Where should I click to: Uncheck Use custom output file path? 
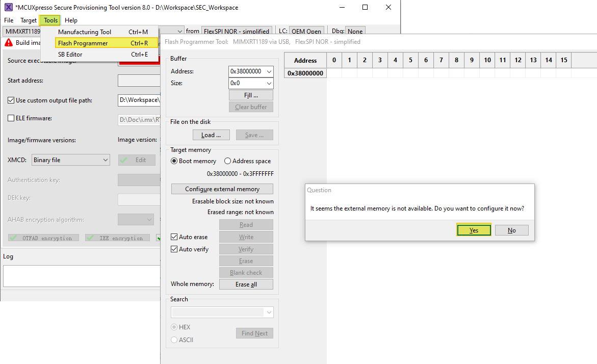pyautogui.click(x=11, y=100)
